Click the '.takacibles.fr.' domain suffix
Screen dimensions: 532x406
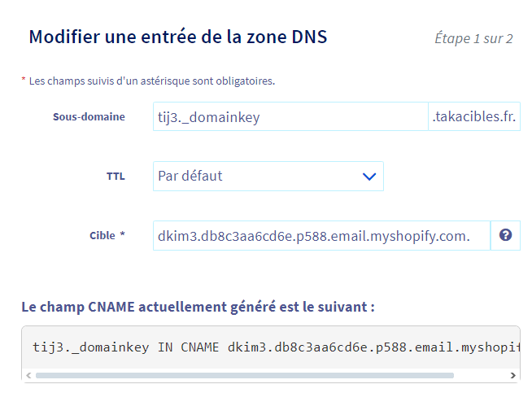[473, 117]
